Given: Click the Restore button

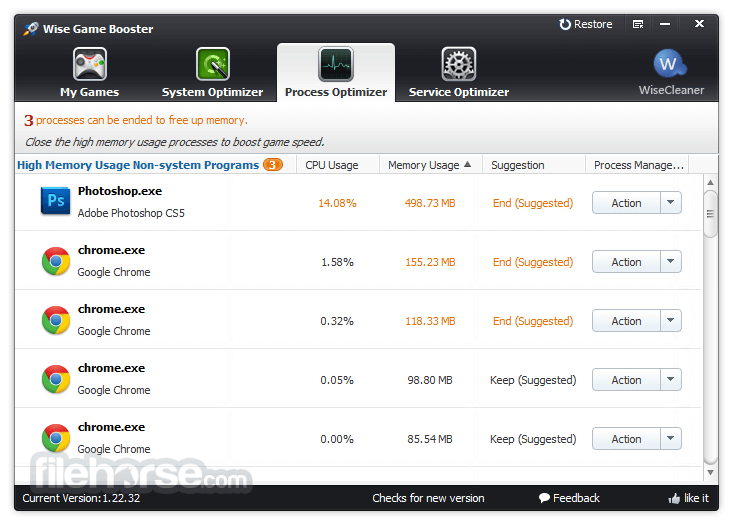Looking at the screenshot, I should (x=586, y=24).
